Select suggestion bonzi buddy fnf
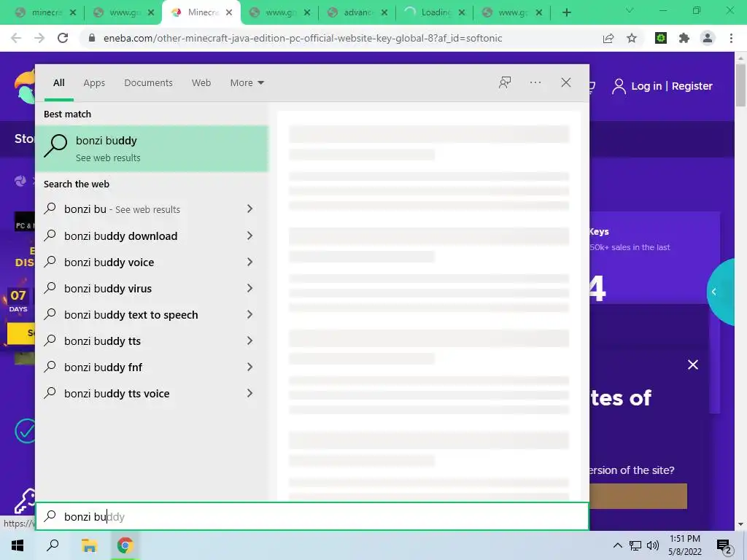The image size is (747, 560). click(103, 367)
